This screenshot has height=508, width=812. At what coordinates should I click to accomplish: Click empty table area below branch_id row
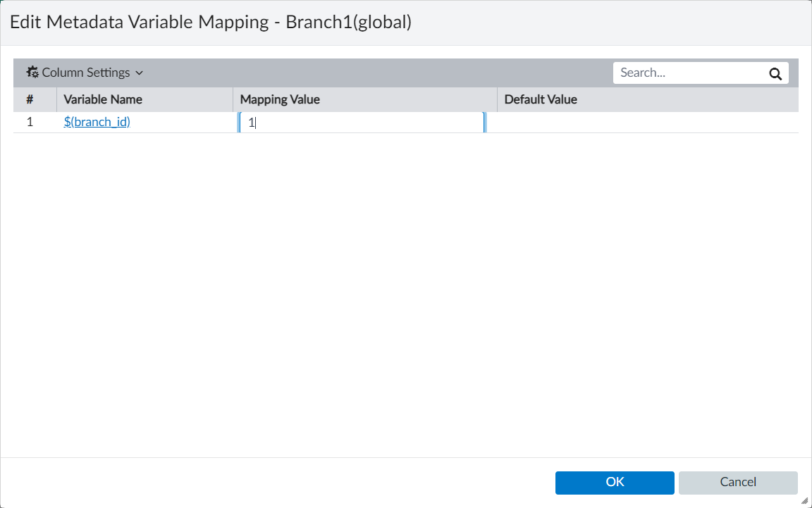point(406,282)
